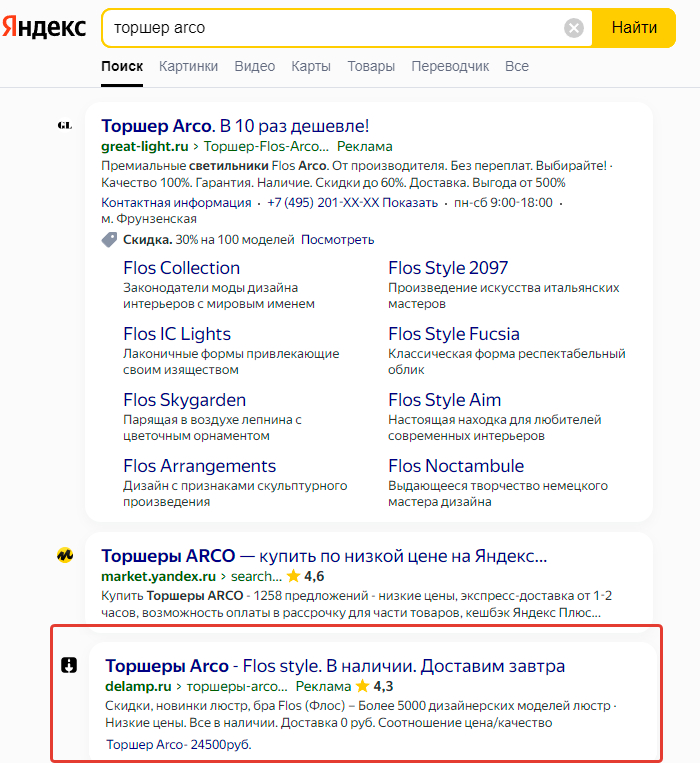This screenshot has height=763, width=700.
Task: Open the Видео tab
Action: pos(254,67)
